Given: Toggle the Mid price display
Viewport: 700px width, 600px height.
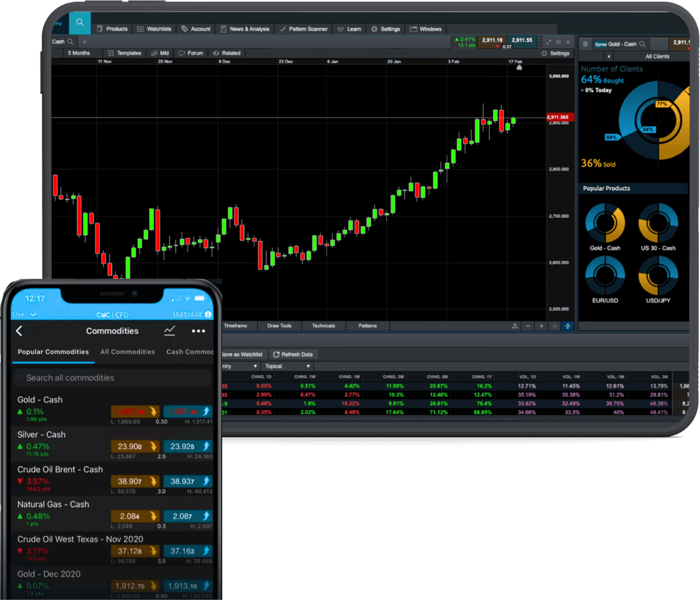Looking at the screenshot, I should click(x=160, y=53).
